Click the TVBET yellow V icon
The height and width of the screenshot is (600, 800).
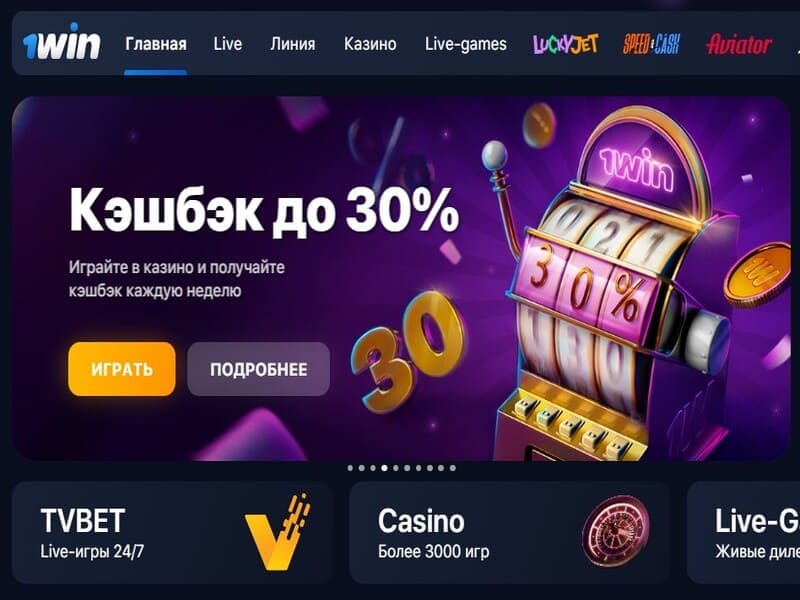[x=278, y=531]
